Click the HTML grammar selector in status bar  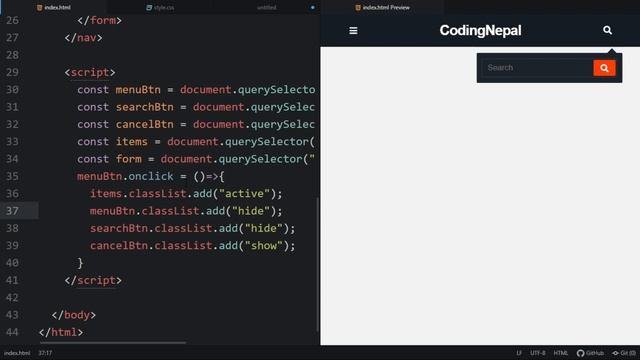(x=560, y=353)
